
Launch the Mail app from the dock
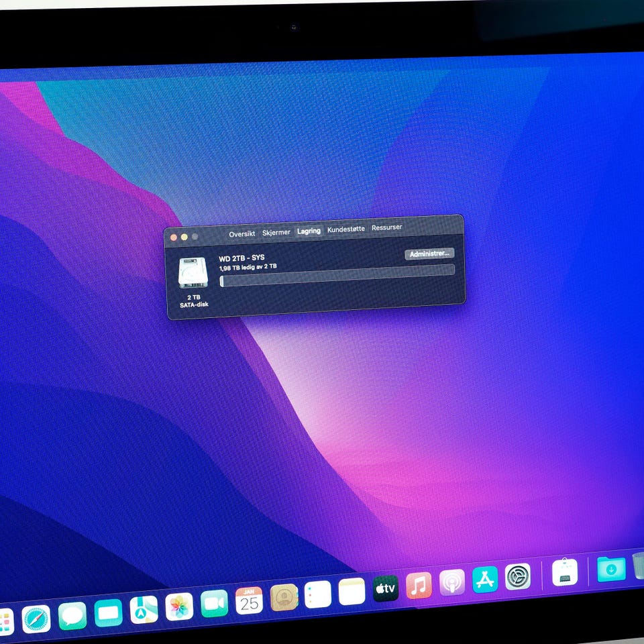109,612
